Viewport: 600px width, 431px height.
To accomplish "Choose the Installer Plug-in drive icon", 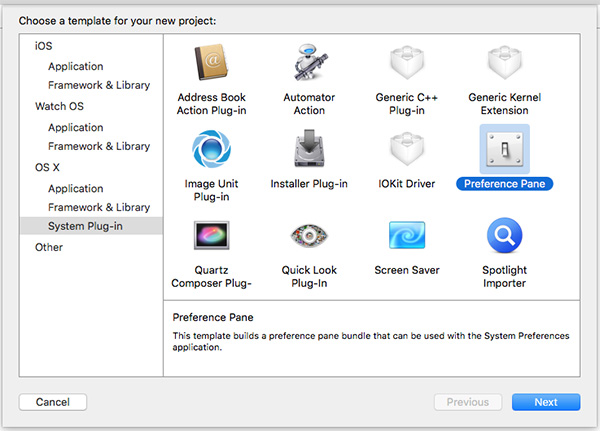I will click(x=309, y=148).
